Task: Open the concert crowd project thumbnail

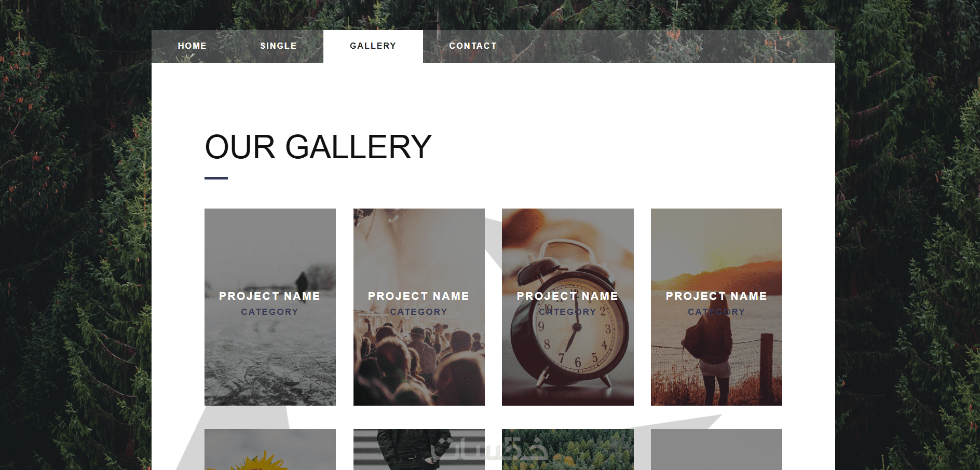Action: point(419,307)
